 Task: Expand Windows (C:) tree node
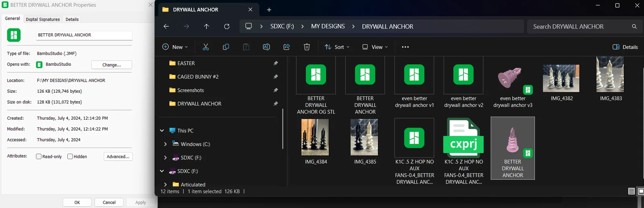[166, 144]
